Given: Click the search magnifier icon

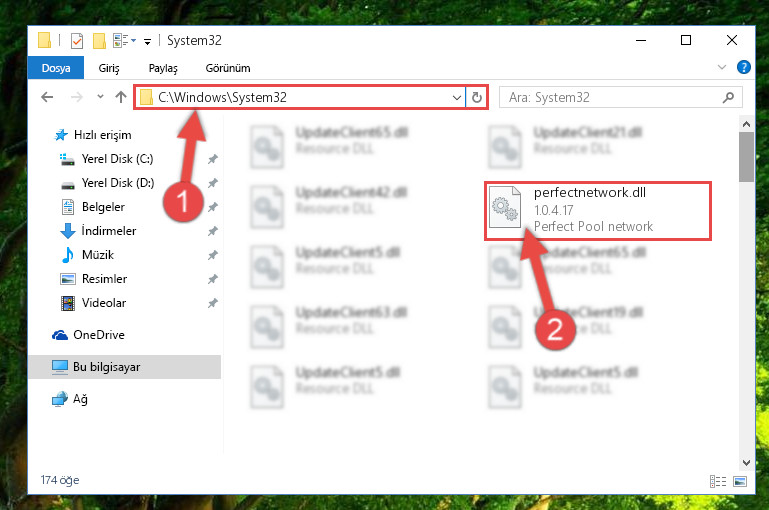Looking at the screenshot, I should point(728,97).
